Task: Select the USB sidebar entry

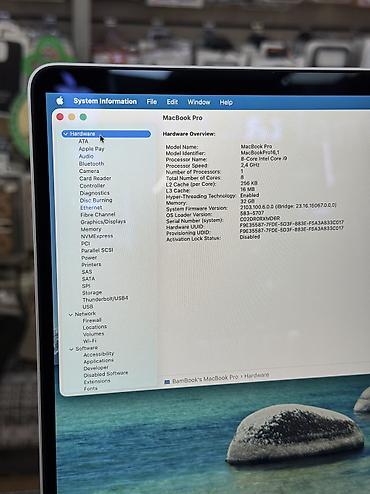Action: tap(88, 307)
